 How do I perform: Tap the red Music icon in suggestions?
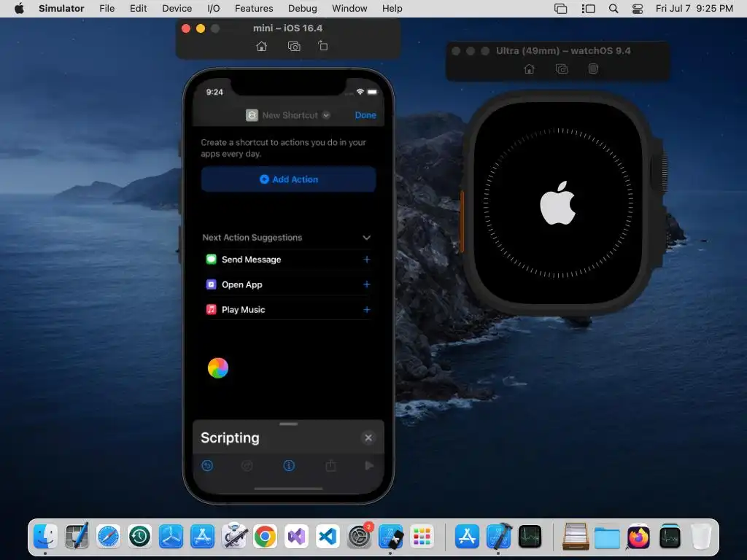click(x=211, y=309)
